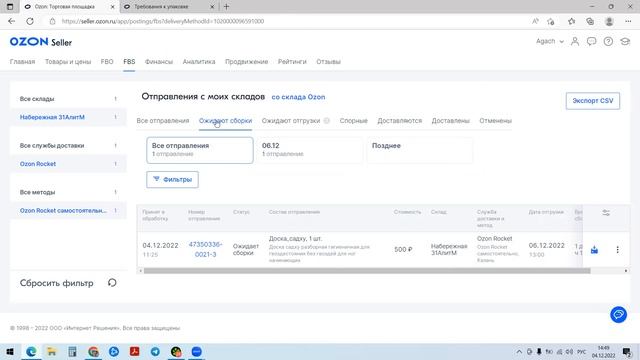The image size is (640, 360).
Task: Open the Аналитика menu item
Action: [199, 62]
